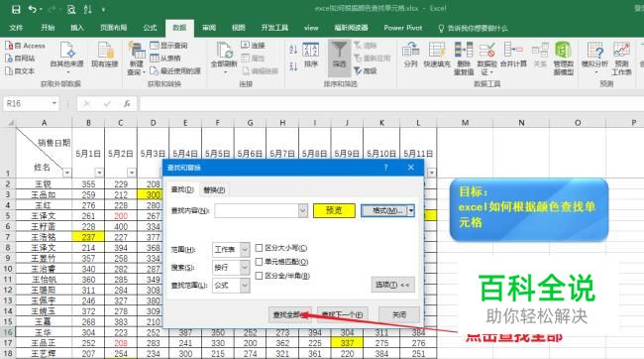Expand the Format button dropdown arrow

(x=411, y=210)
